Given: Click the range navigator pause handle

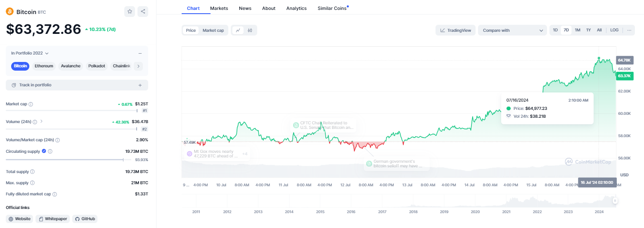Looking at the screenshot, I should click(615, 201).
